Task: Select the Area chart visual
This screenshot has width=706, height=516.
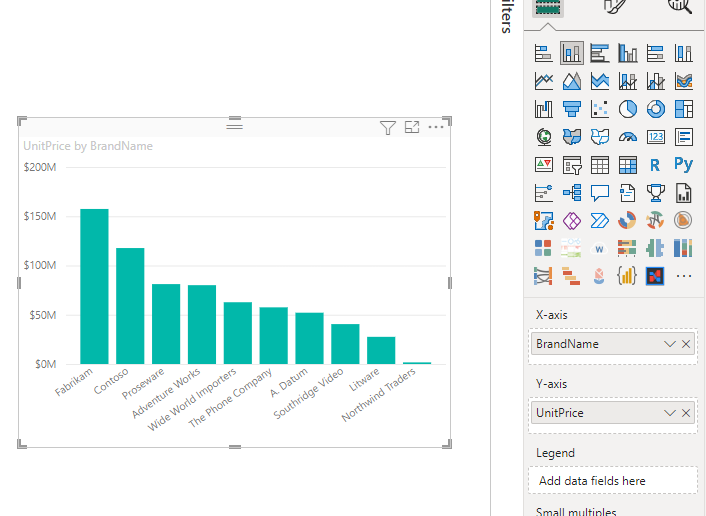Action: click(x=572, y=81)
